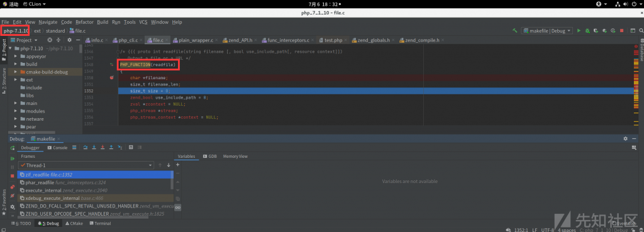Open the Refactor menu
This screenshot has width=644, height=232.
(85, 22)
